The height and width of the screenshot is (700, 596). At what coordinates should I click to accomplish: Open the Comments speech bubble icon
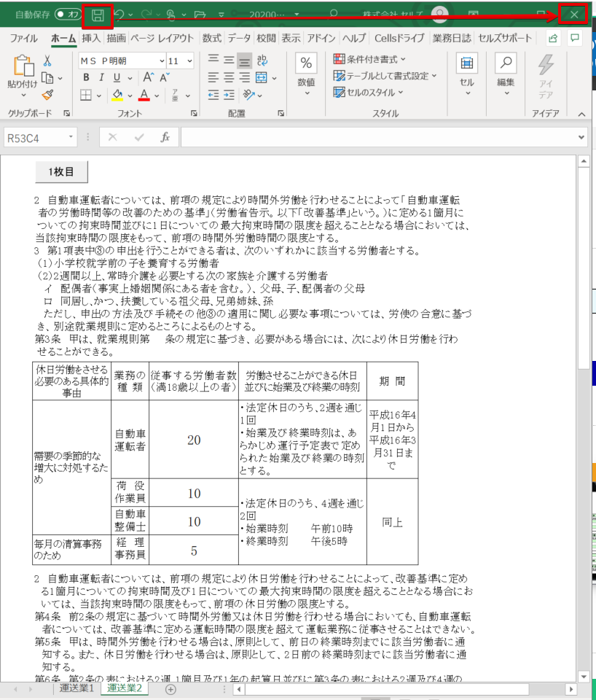[575, 39]
